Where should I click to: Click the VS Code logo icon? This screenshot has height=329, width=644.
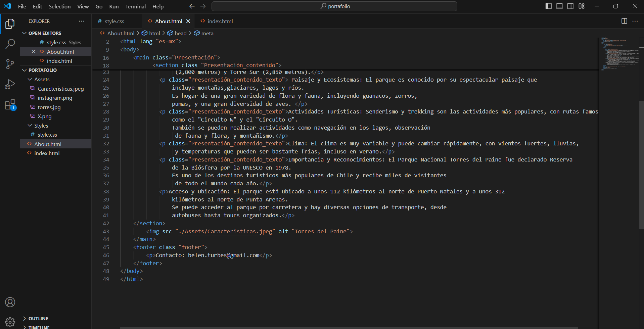coord(7,6)
